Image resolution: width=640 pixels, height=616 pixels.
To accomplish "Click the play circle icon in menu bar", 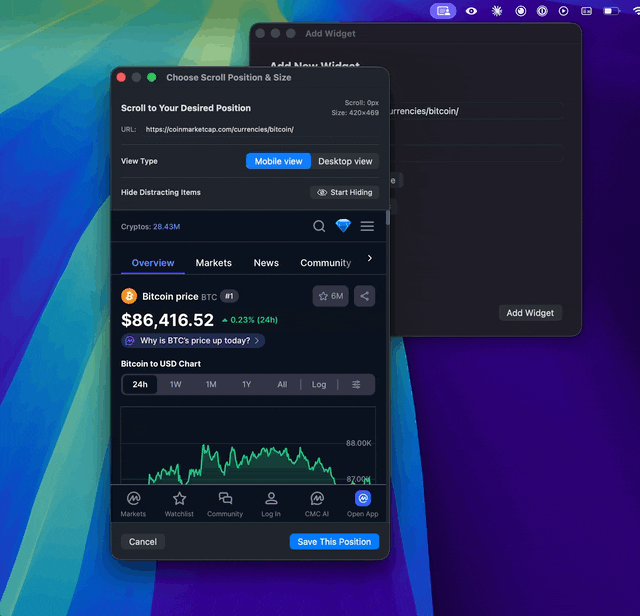I will 564,11.
